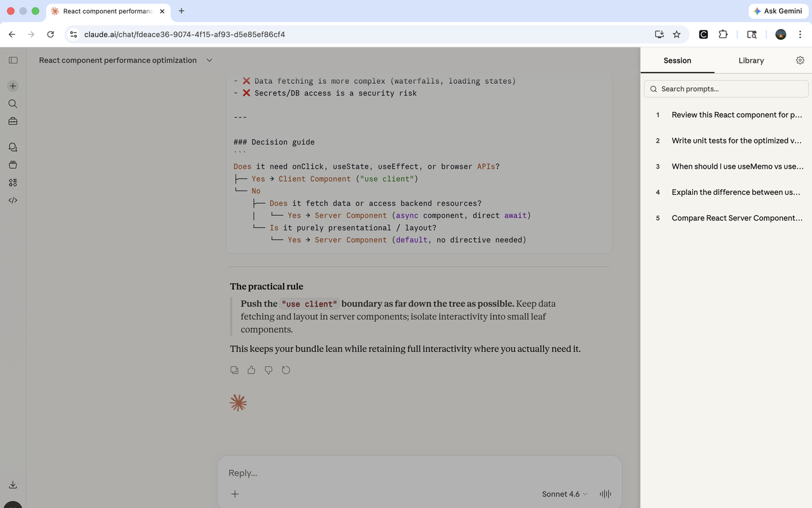Open search chats magnifier in sidebar
The height and width of the screenshot is (508, 812).
(x=13, y=104)
